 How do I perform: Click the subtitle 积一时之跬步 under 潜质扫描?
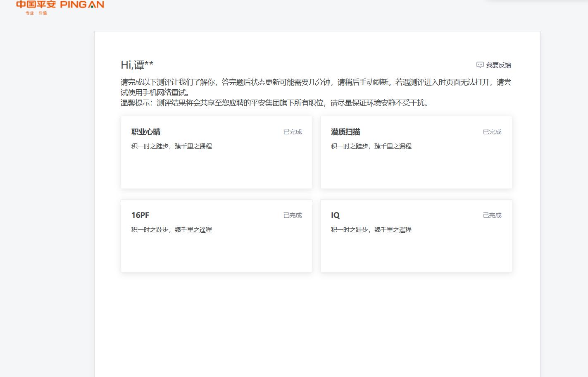click(x=371, y=146)
